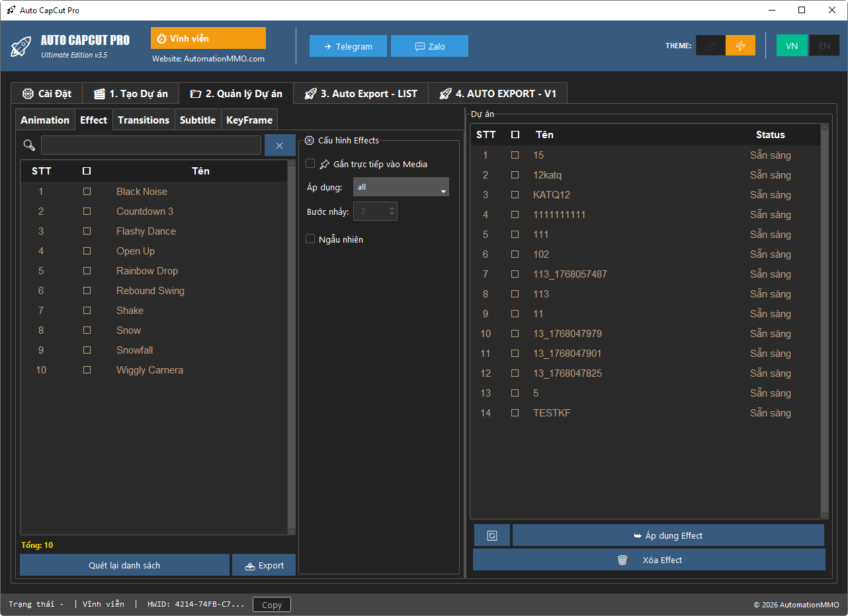Select the Shake effect row
The image size is (848, 616).
click(153, 311)
